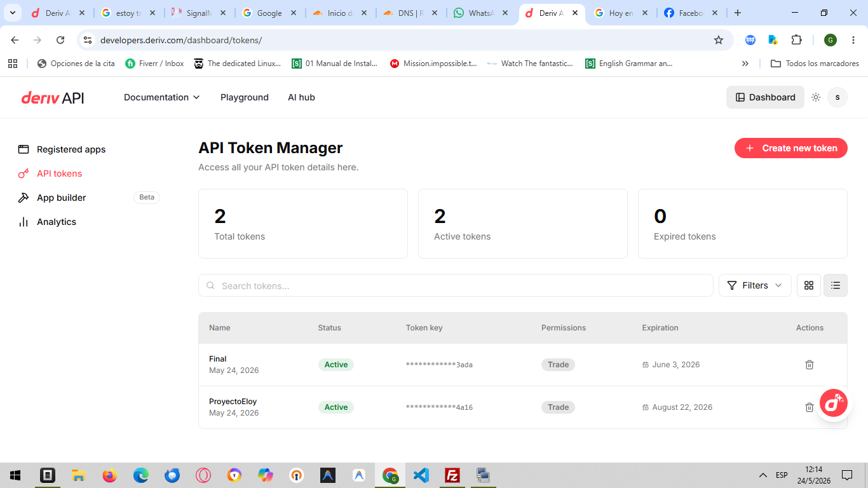Screen dimensions: 868x488
Task: Open the English Grammar bookmark
Action: click(x=629, y=64)
